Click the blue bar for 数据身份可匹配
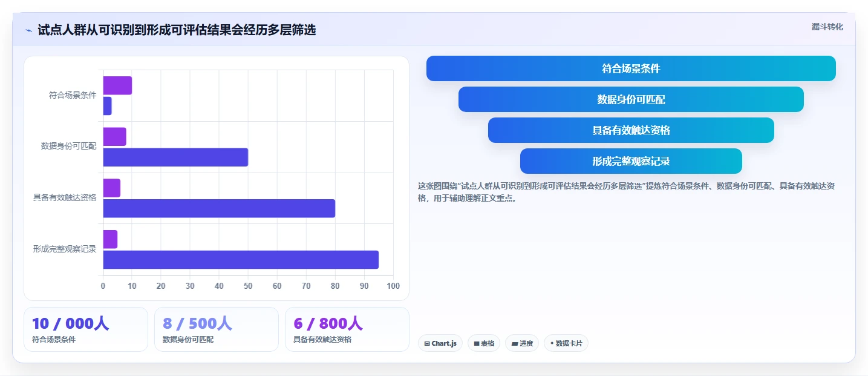868x376 pixels. [x=175, y=157]
